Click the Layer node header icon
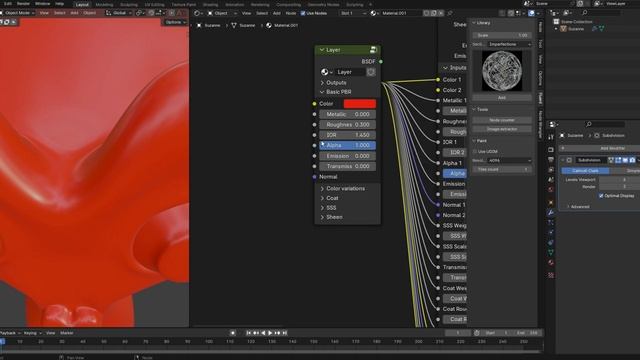Viewport: 640px width, 360px height. (373, 50)
